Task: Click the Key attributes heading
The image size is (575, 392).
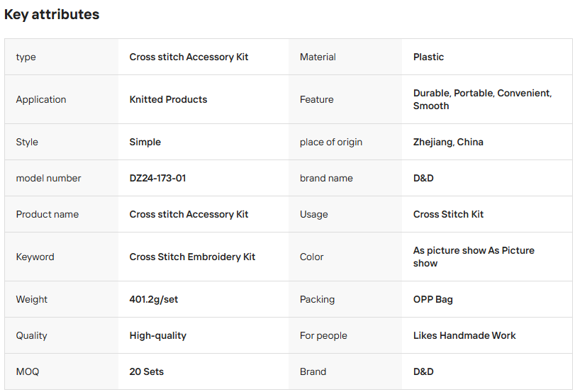Action: 52,14
